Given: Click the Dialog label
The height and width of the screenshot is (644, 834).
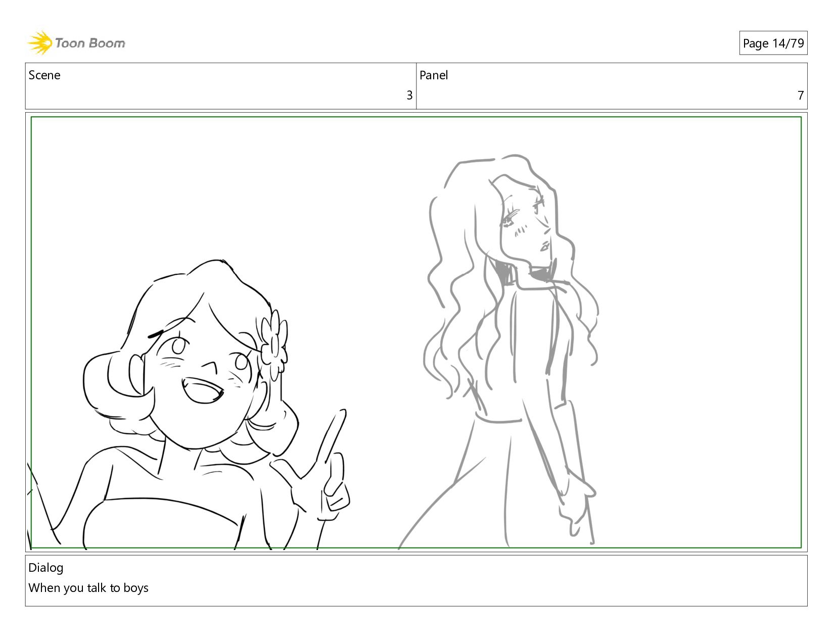Looking at the screenshot, I should point(46,568).
